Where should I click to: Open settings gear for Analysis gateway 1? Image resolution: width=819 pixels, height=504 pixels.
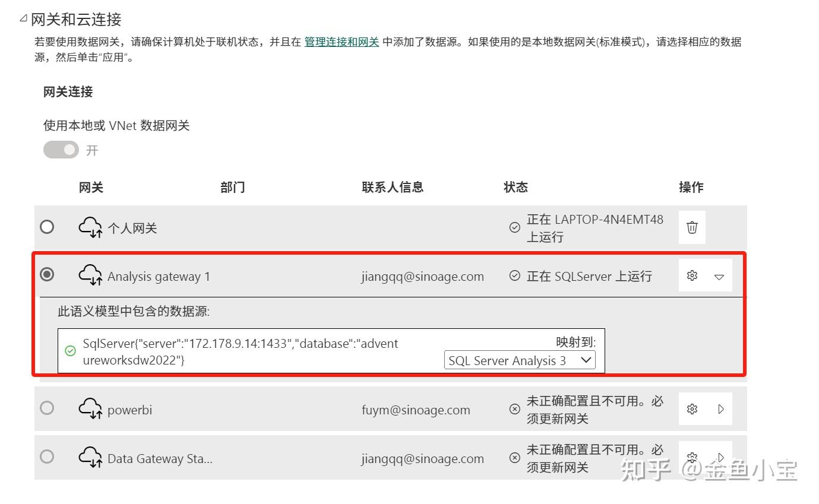tap(691, 275)
